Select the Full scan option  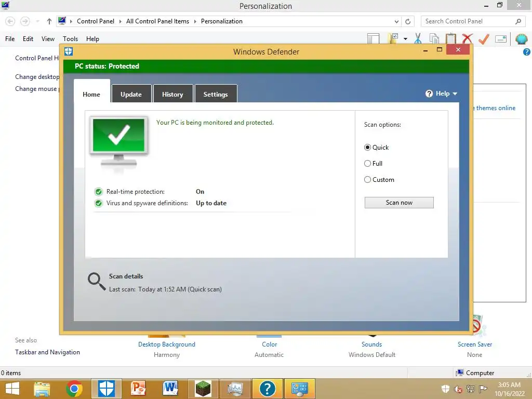tap(367, 164)
